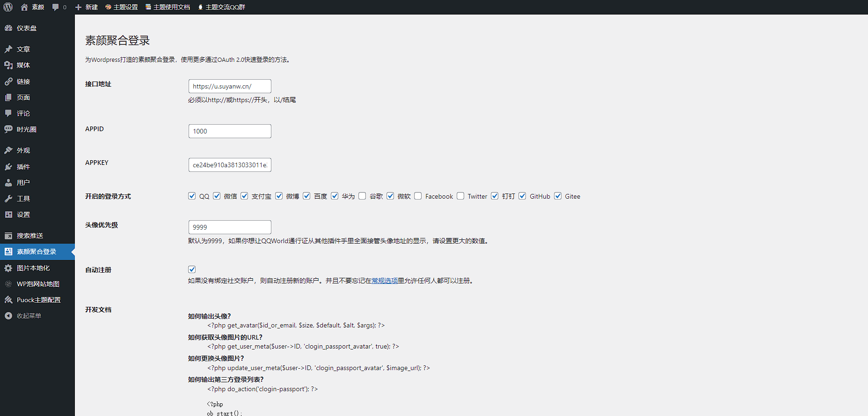
Task: Click the WordPress logo icon
Action: (8, 7)
